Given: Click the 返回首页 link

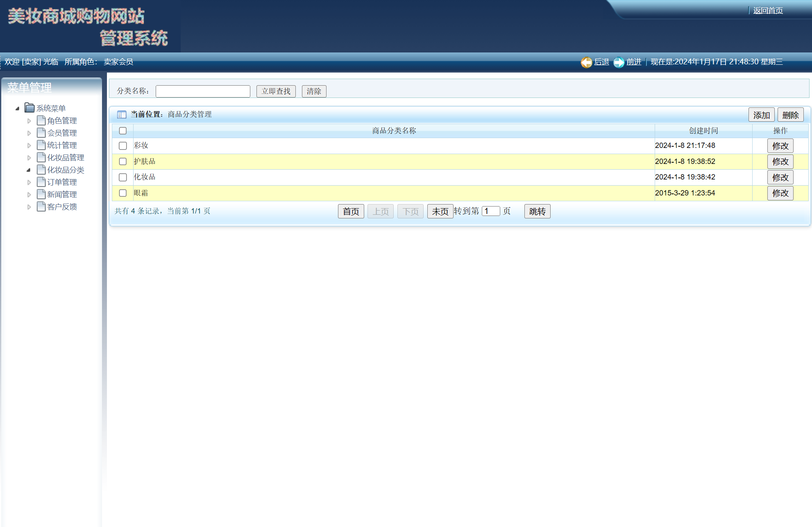Looking at the screenshot, I should click(768, 11).
